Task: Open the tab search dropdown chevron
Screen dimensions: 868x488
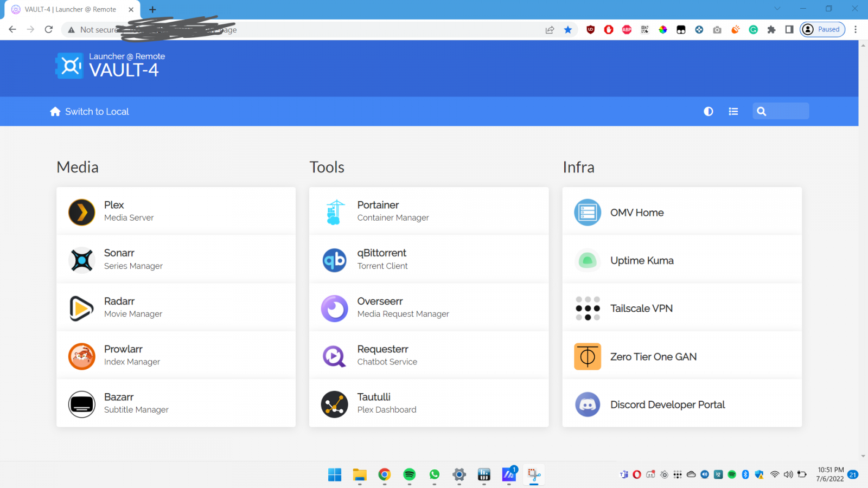Action: [x=777, y=9]
